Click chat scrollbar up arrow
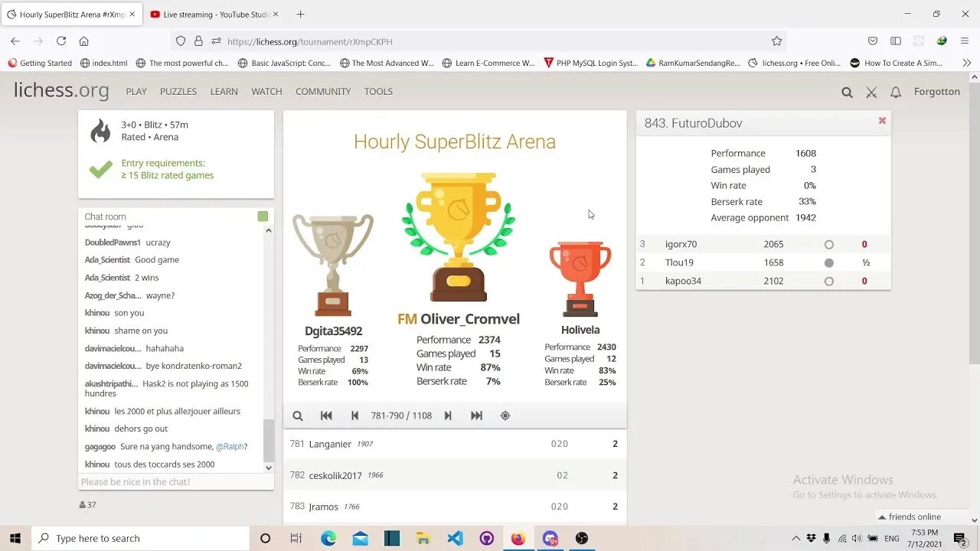The width and height of the screenshot is (980, 551). (x=268, y=230)
